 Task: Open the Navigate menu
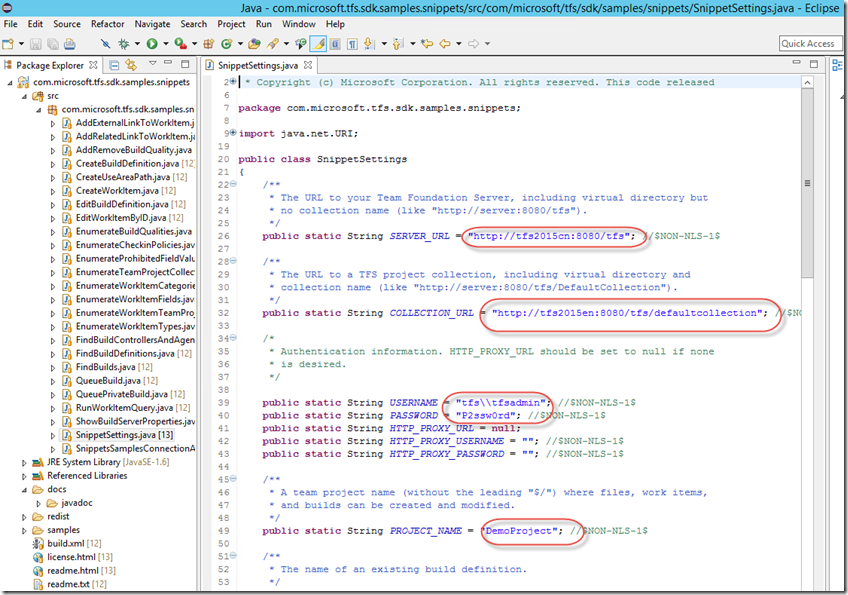153,24
